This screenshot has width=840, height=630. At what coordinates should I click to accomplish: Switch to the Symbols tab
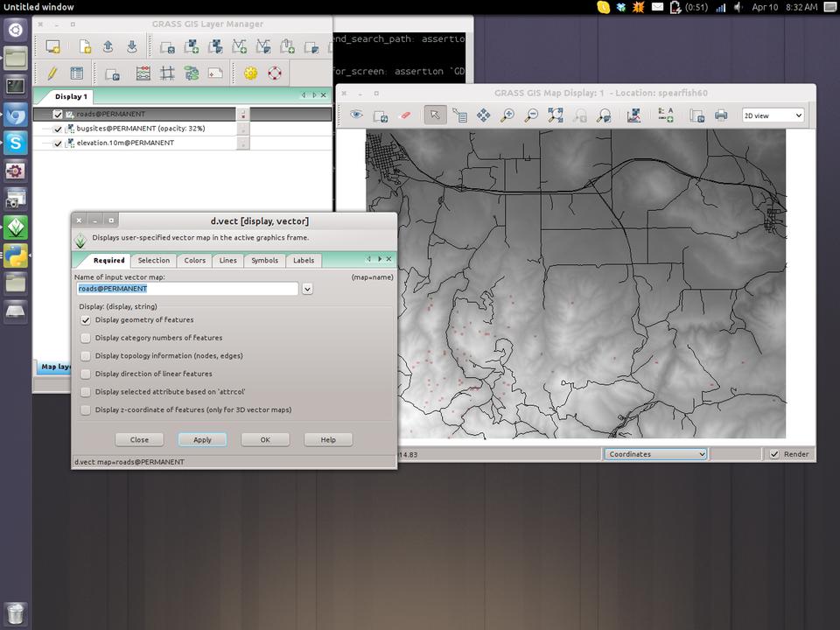click(264, 260)
